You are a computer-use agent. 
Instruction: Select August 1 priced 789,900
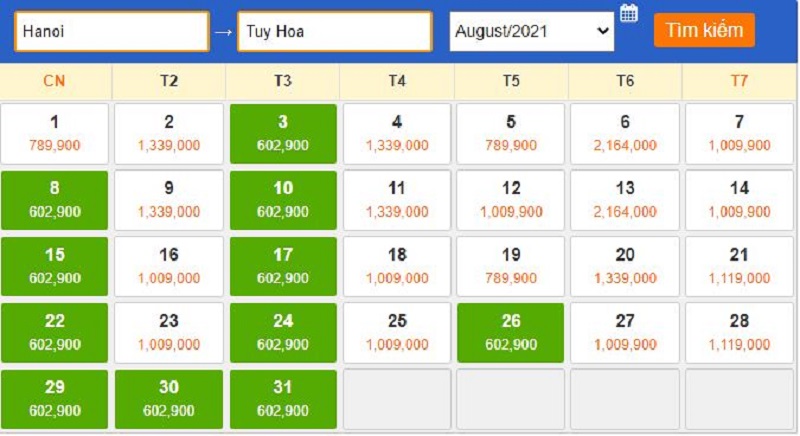[55, 134]
